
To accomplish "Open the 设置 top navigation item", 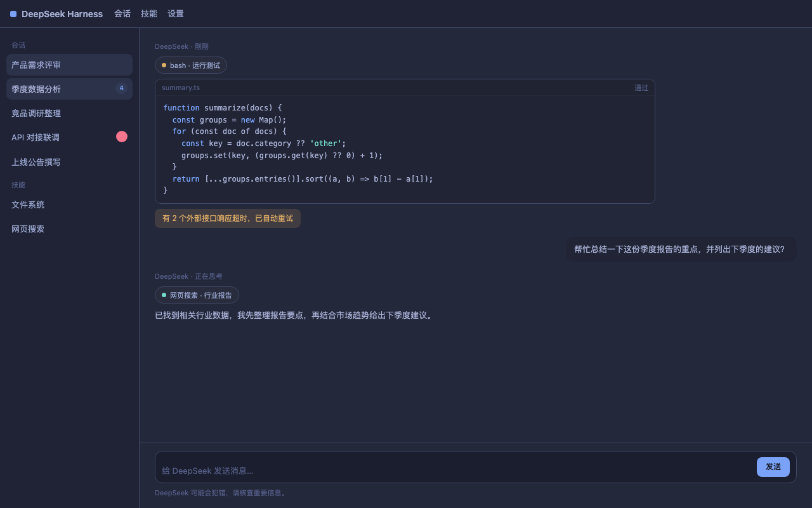I will pyautogui.click(x=176, y=14).
